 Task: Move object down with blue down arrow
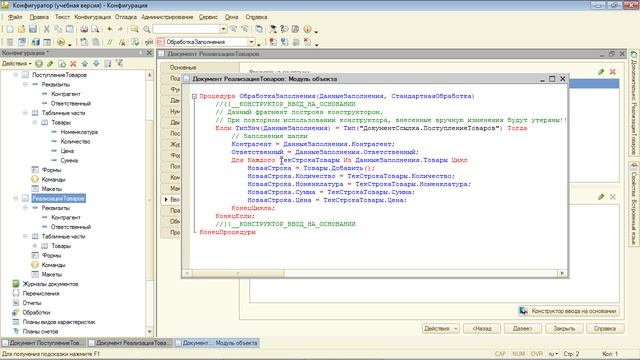[x=96, y=63]
